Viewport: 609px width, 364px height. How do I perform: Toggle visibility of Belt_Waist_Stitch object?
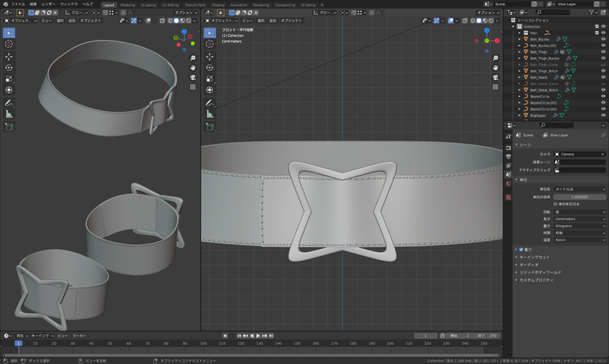[603, 90]
